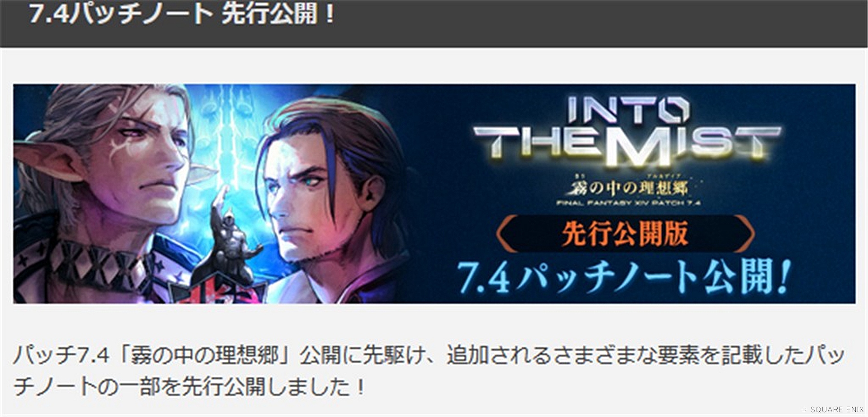Image resolution: width=868 pixels, height=417 pixels.
Task: Click the left orange bracket of 先行公開版 badge
Action: pos(507,234)
